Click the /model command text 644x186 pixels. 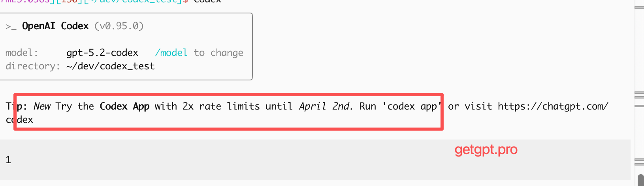coord(171,53)
